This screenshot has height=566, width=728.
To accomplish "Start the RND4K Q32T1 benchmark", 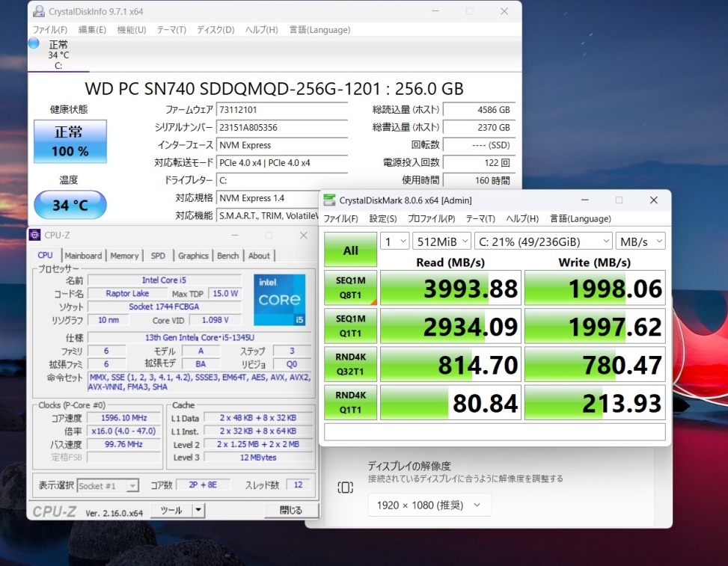I will pyautogui.click(x=351, y=364).
